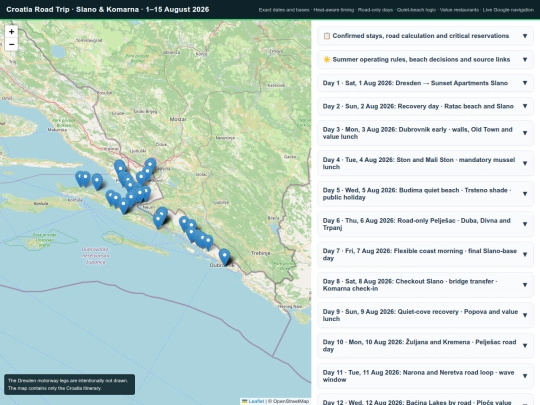Expand Summer operating rules section
The height and width of the screenshot is (405, 540).
pyautogui.click(x=425, y=60)
